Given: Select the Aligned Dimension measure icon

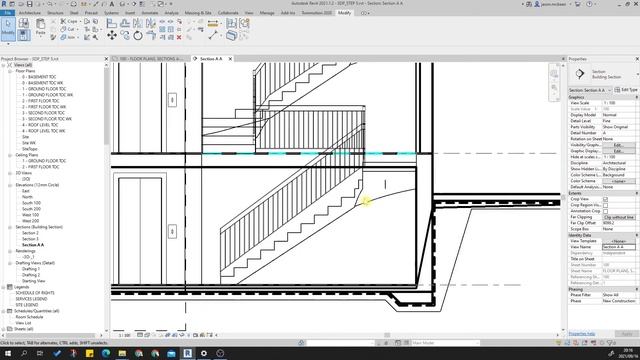Looking at the screenshot, I should [x=213, y=24].
